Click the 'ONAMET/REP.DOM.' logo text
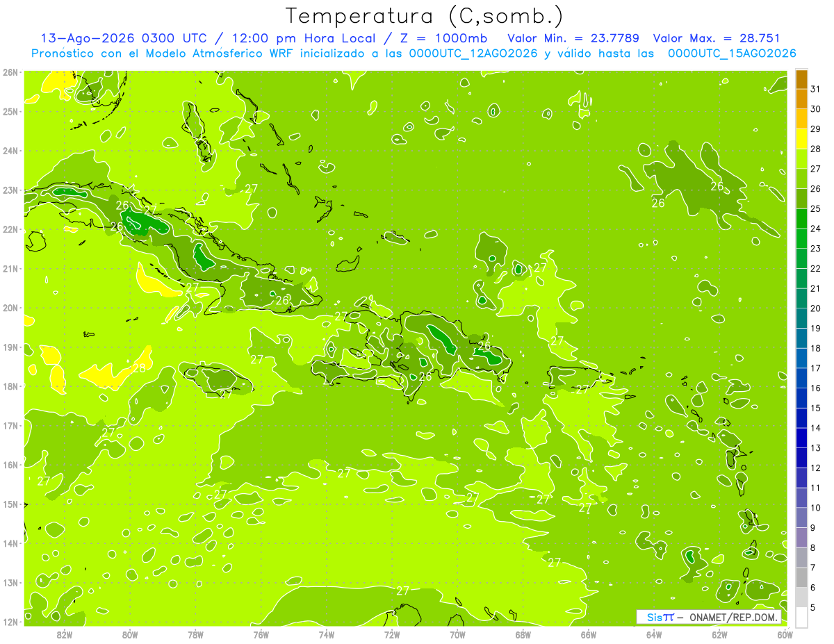 click(733, 617)
